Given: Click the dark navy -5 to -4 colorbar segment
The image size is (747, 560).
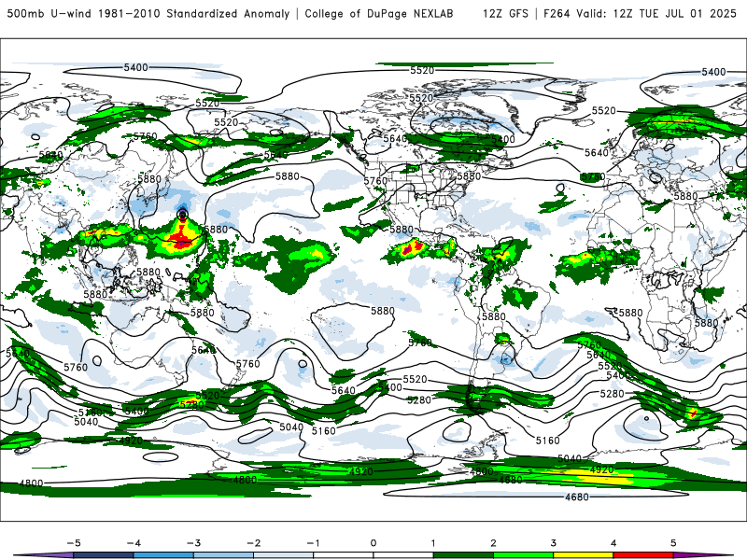Looking at the screenshot, I should point(104,555).
